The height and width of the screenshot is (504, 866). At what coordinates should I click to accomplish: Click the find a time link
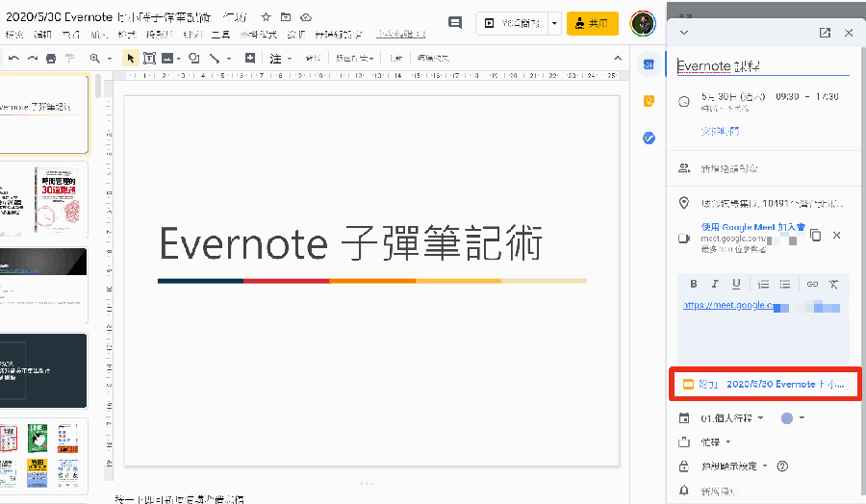[720, 132]
